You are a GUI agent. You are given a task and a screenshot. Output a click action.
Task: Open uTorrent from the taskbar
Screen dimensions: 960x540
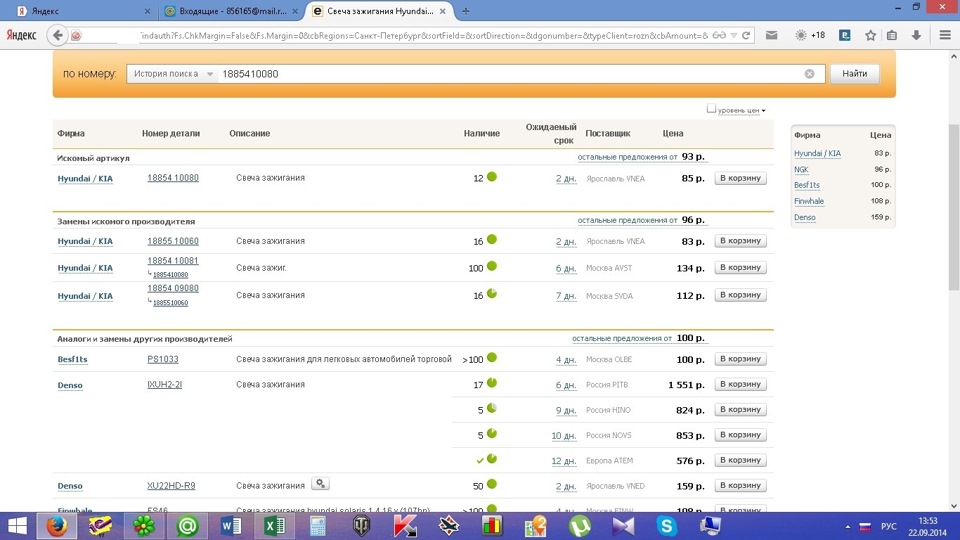pyautogui.click(x=579, y=526)
